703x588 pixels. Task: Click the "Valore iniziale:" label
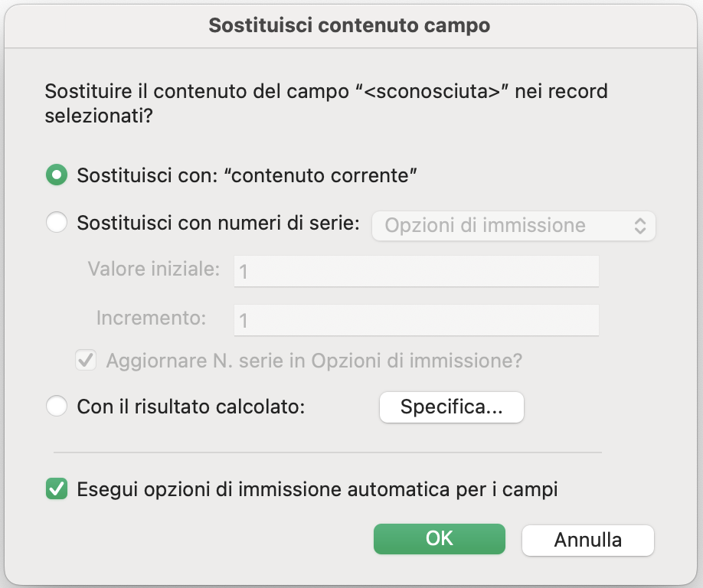pyautogui.click(x=154, y=269)
